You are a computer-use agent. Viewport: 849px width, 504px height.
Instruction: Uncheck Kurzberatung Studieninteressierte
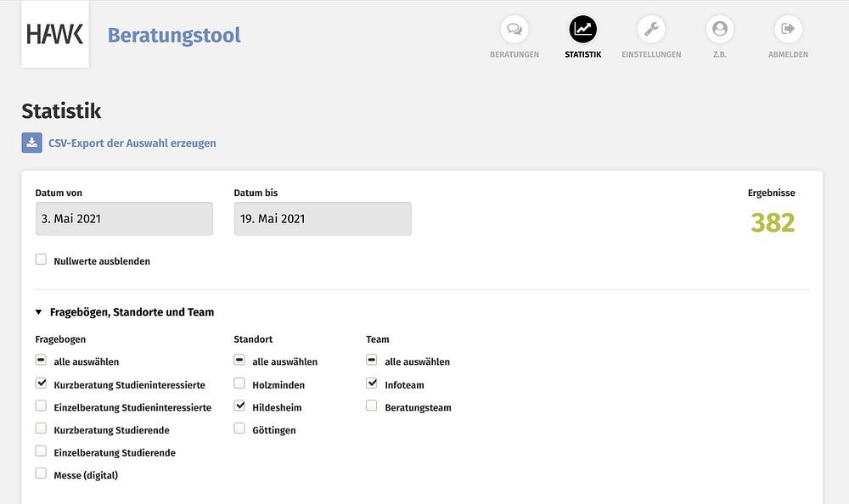coord(41,384)
